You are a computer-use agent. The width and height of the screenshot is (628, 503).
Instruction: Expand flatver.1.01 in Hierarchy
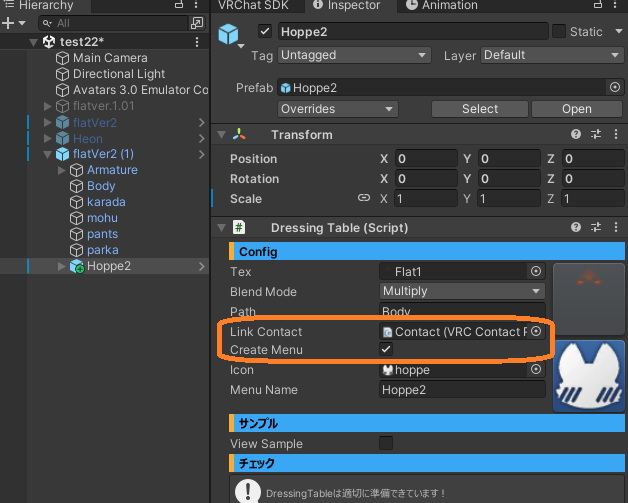48,106
